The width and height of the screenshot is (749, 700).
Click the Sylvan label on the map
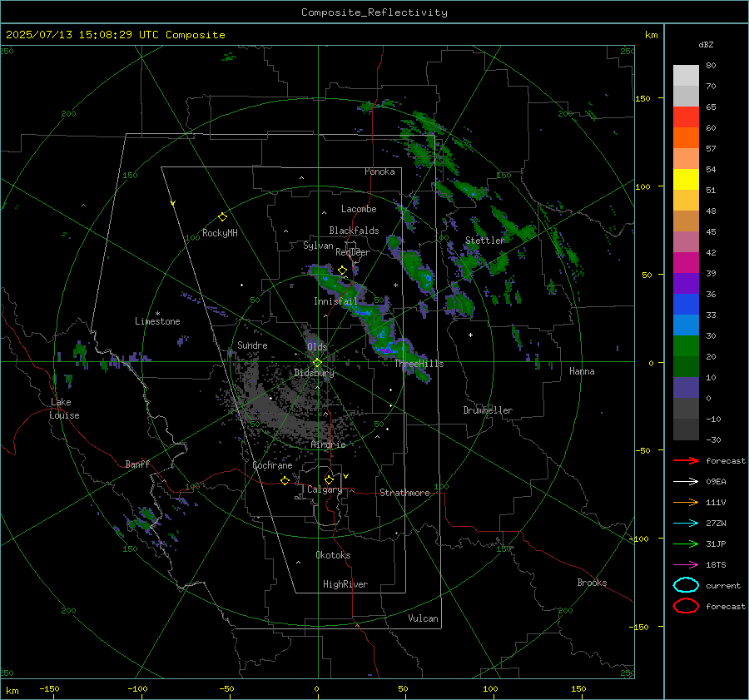(x=318, y=246)
